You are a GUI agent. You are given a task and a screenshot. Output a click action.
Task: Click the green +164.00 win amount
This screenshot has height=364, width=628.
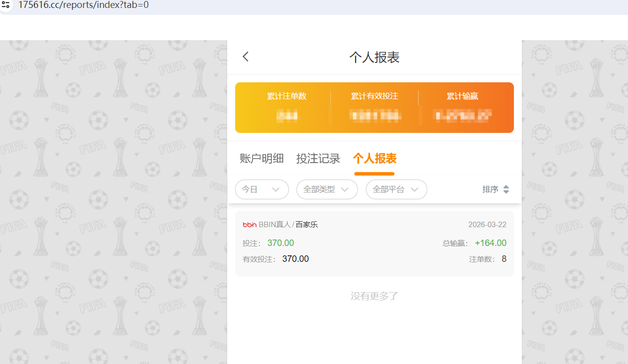coord(491,243)
